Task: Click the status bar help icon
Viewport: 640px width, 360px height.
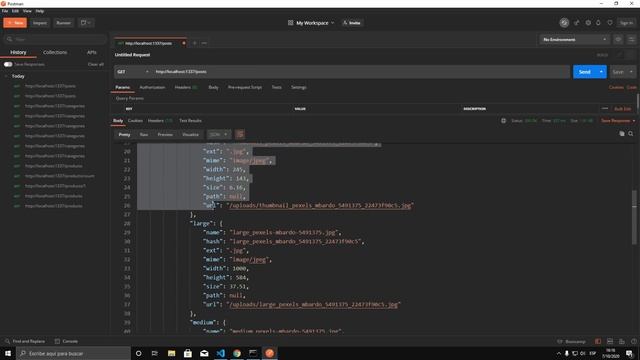Action: coord(633,341)
